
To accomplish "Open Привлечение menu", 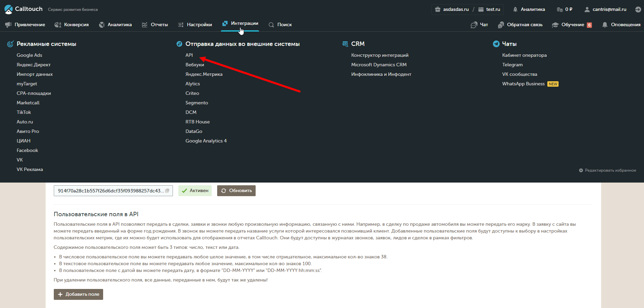I will point(25,24).
